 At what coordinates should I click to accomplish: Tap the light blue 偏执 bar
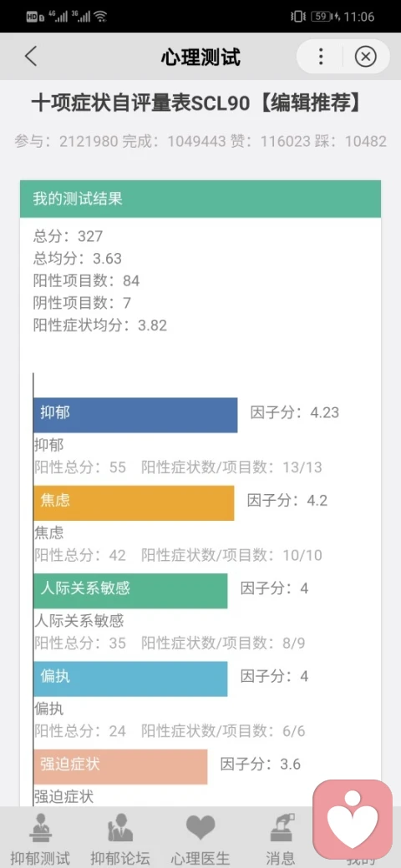130,679
